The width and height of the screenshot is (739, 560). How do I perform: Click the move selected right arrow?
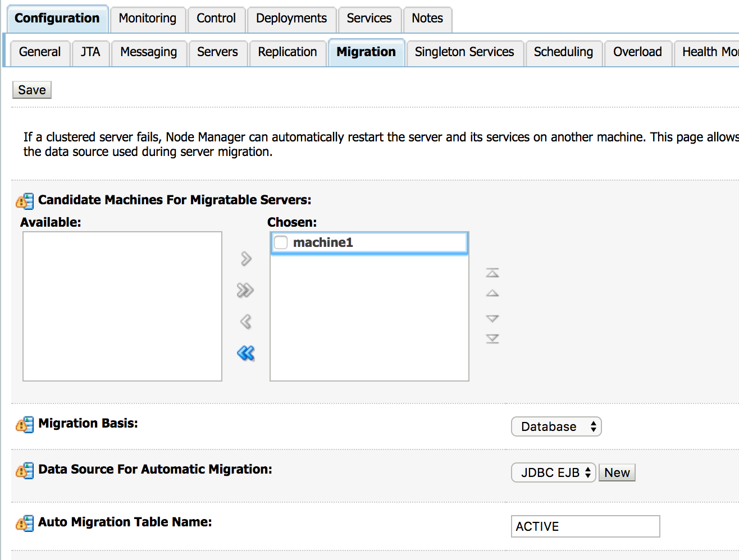point(245,259)
